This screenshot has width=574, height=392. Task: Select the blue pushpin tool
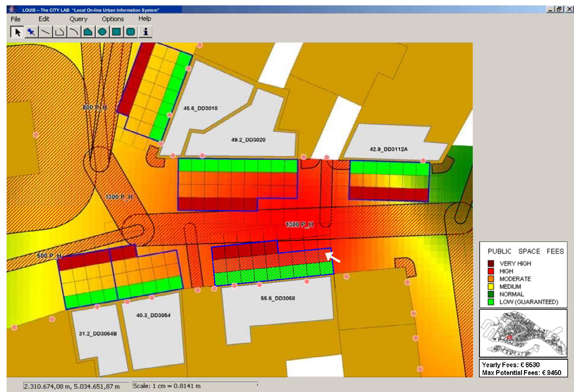31,32
